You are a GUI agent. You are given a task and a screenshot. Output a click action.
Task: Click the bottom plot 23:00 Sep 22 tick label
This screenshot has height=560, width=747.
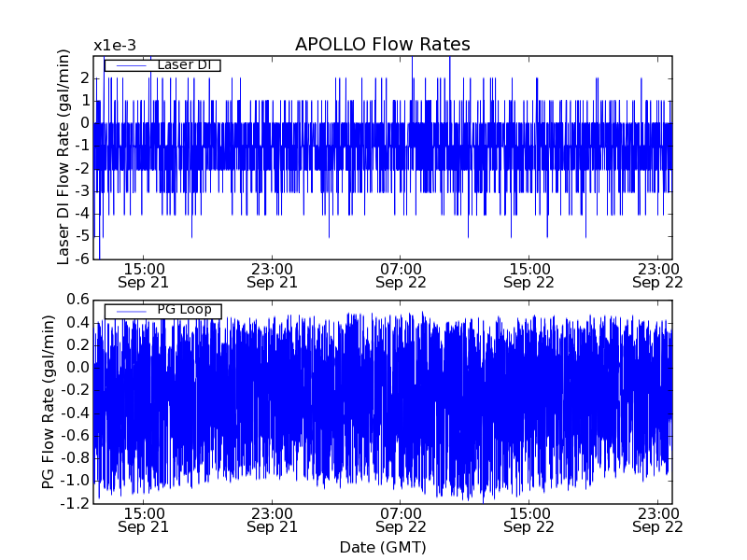pos(658,521)
